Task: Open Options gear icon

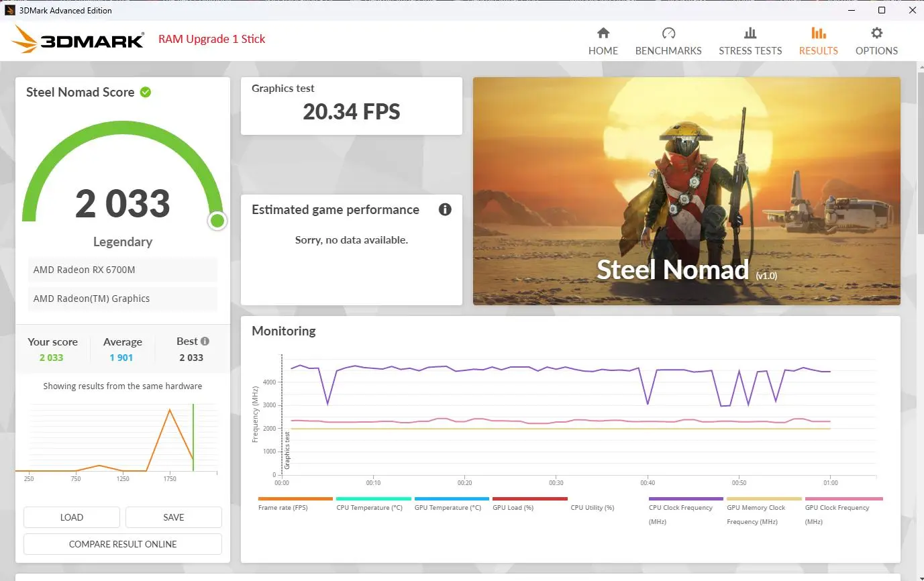Action: [x=876, y=34]
